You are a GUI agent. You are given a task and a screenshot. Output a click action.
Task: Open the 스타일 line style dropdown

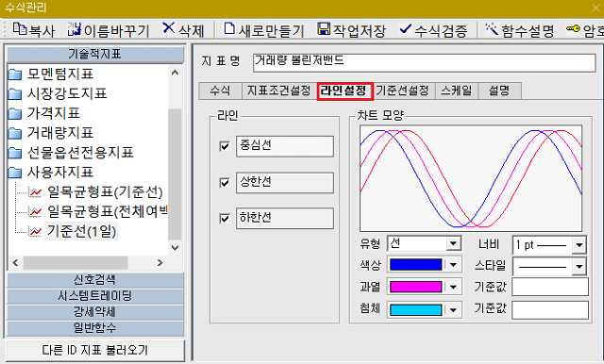coord(579,266)
